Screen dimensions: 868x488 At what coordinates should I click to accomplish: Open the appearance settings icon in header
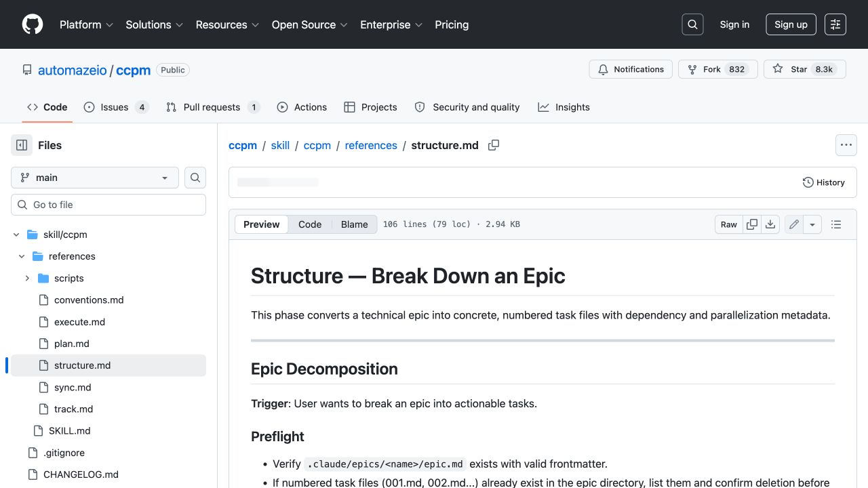[835, 24]
